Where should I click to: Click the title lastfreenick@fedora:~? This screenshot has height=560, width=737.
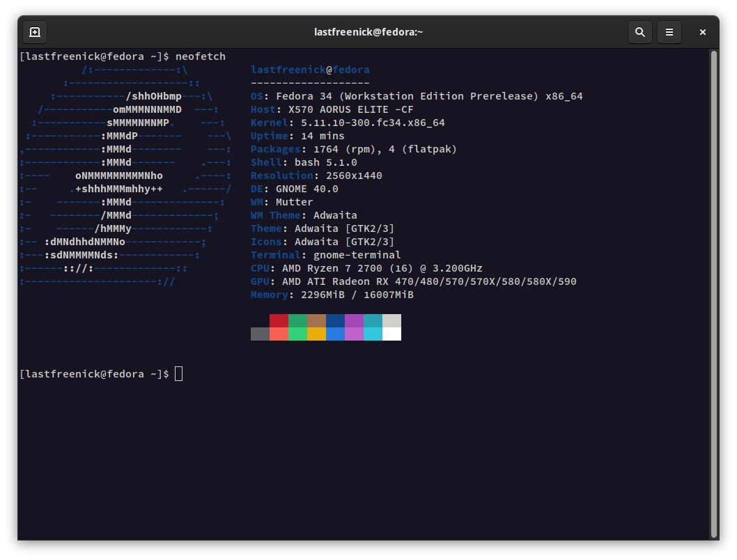coord(368,32)
